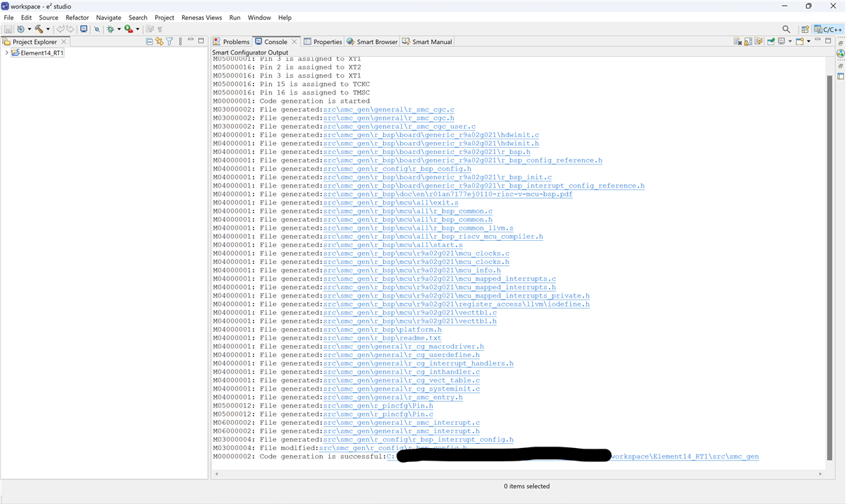Screen dimensions: 846x504
Task: Open the Renesas Views menu
Action: 201,17
